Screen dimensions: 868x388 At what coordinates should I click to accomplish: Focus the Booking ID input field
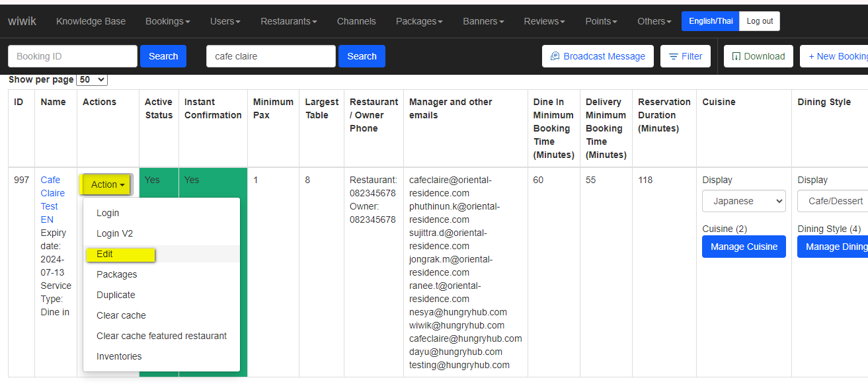coord(73,56)
